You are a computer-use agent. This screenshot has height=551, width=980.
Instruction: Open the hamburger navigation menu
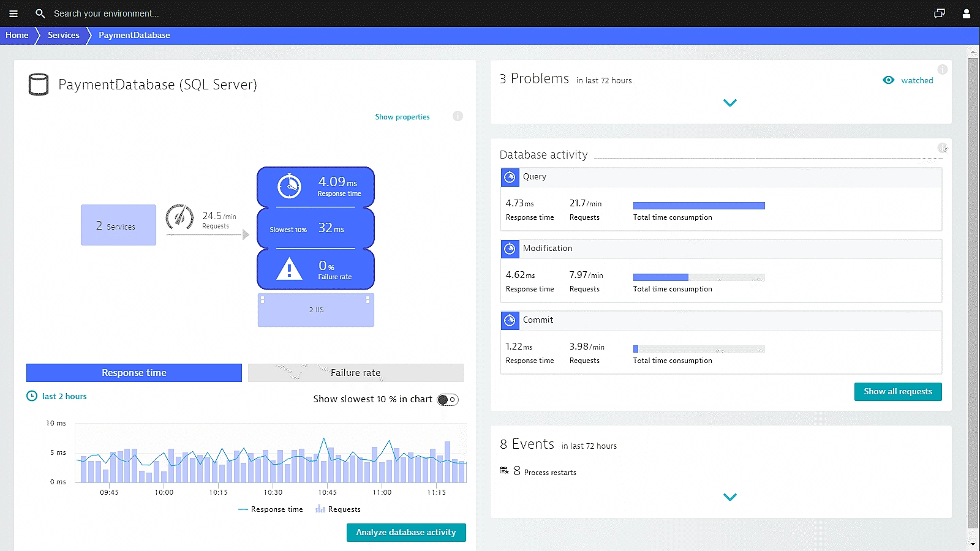13,13
